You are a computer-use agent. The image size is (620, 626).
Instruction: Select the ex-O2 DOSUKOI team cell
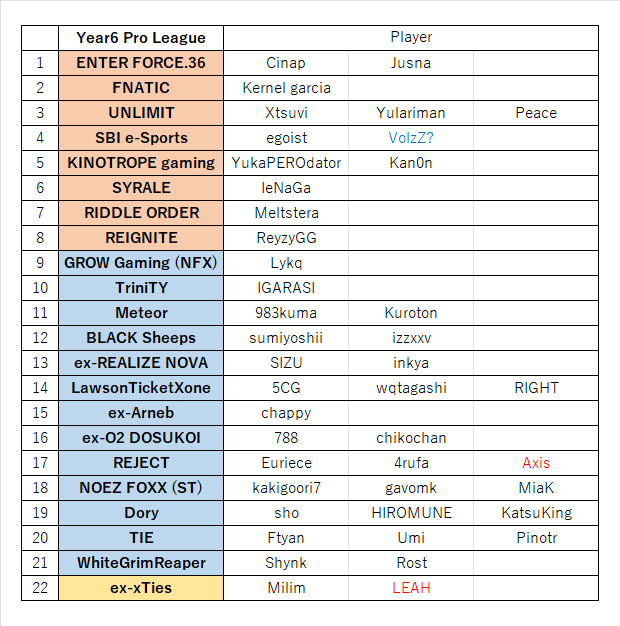click(x=141, y=438)
